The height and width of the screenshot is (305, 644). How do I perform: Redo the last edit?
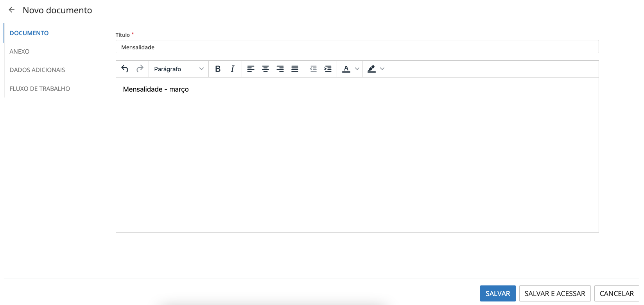click(140, 69)
